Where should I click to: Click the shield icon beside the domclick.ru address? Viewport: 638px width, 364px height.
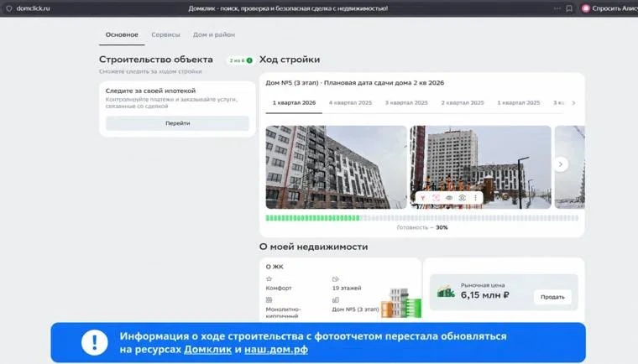click(x=8, y=8)
